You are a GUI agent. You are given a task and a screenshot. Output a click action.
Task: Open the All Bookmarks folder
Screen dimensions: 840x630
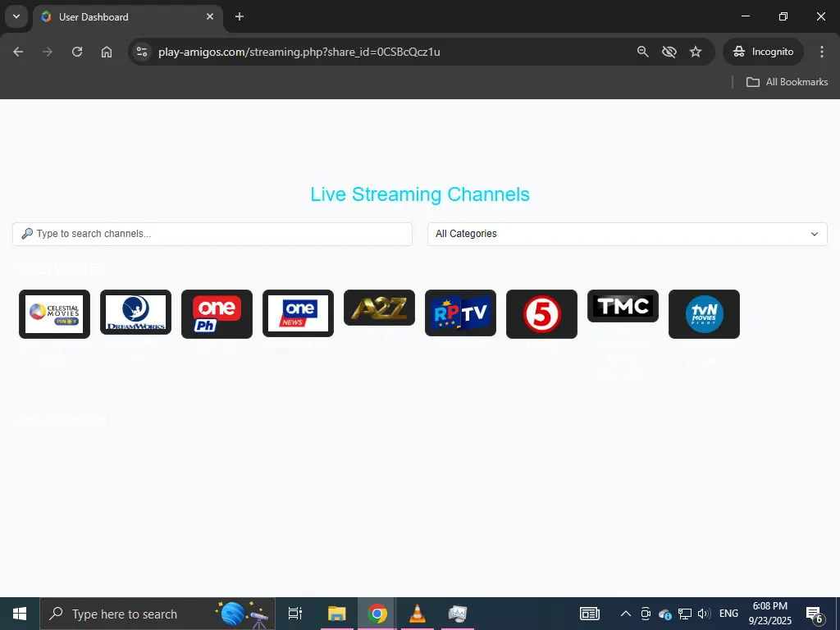(787, 82)
